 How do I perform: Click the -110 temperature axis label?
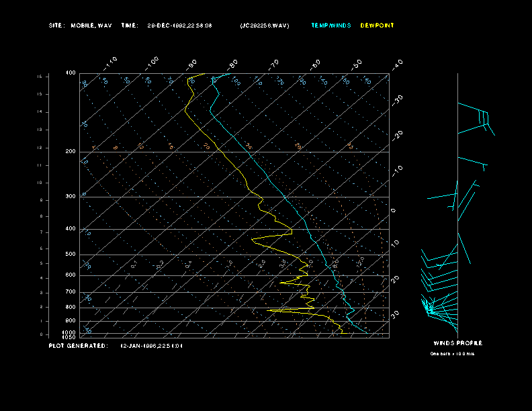click(110, 63)
